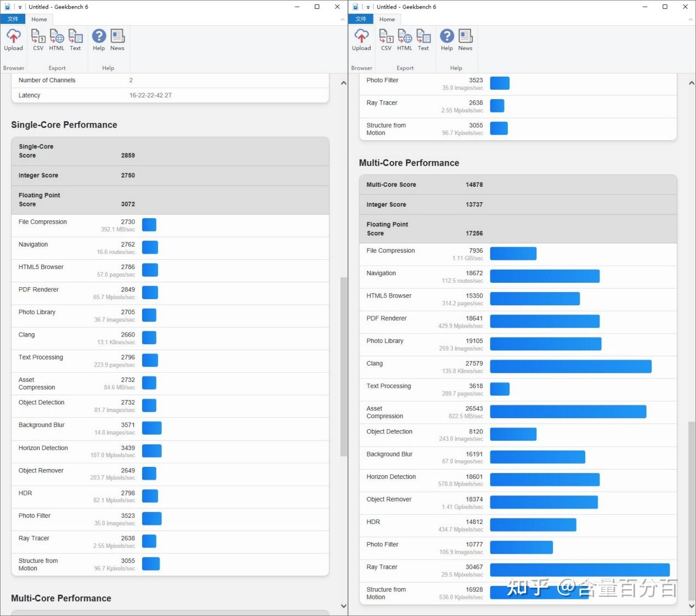
Task: Open Help in left Geekbench window
Action: click(x=99, y=40)
